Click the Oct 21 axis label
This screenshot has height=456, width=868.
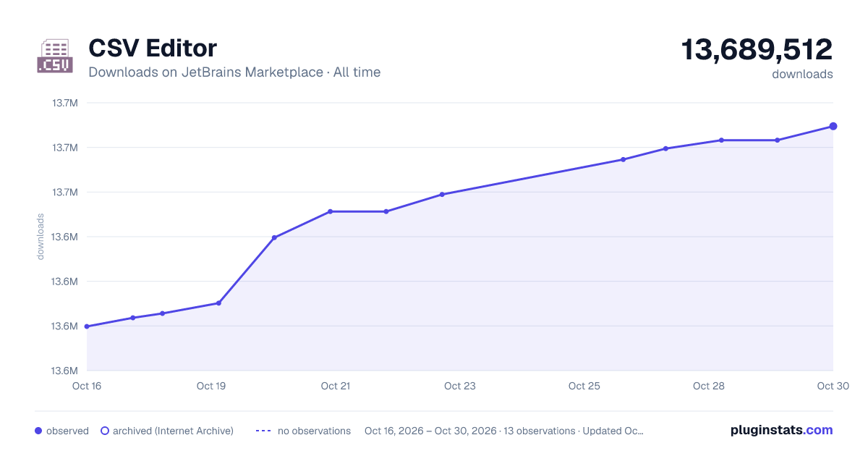pyautogui.click(x=336, y=386)
